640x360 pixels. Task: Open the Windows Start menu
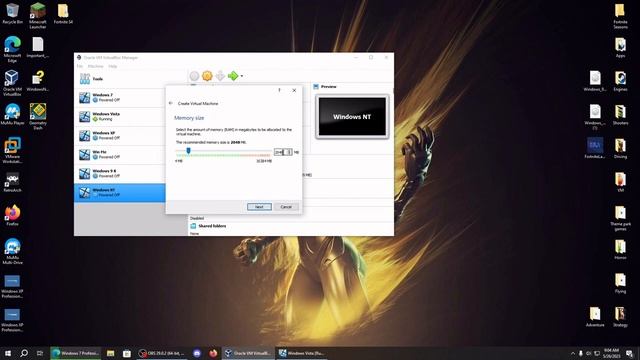coord(7,353)
